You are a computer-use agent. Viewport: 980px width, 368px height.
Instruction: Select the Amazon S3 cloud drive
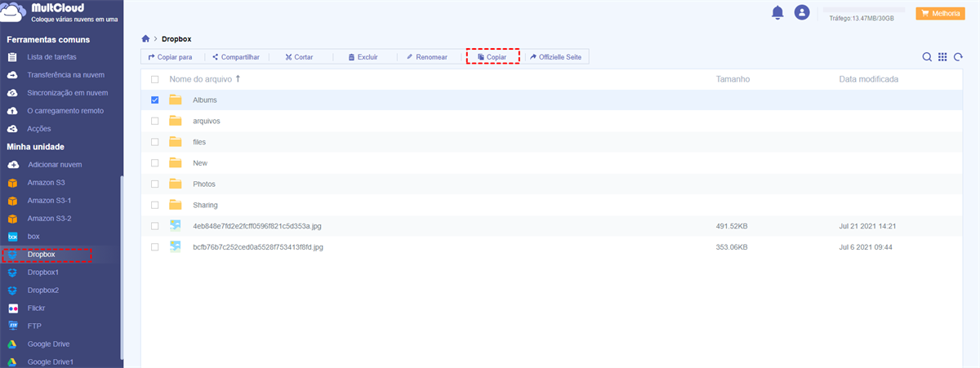click(46, 183)
